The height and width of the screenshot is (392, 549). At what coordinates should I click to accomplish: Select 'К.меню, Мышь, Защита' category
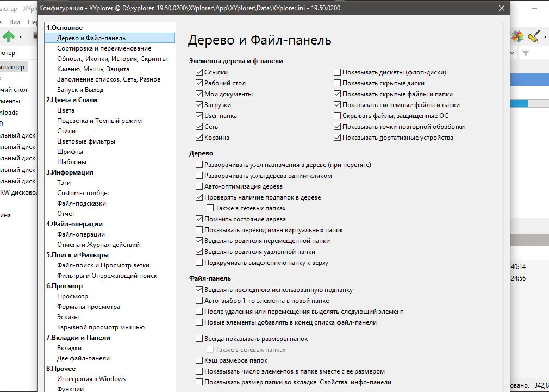93,69
